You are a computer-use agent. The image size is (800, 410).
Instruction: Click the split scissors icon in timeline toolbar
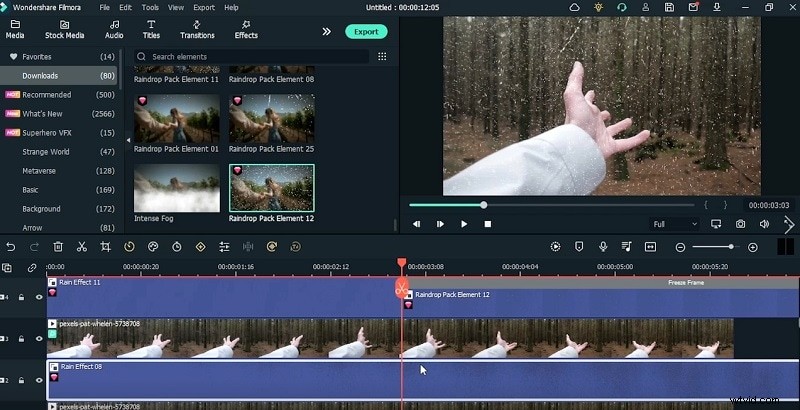pyautogui.click(x=82, y=247)
